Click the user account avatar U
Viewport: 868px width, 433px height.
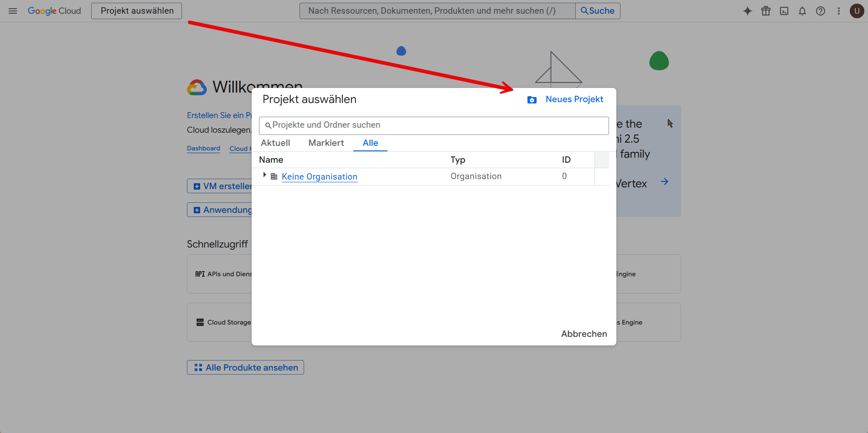point(857,11)
